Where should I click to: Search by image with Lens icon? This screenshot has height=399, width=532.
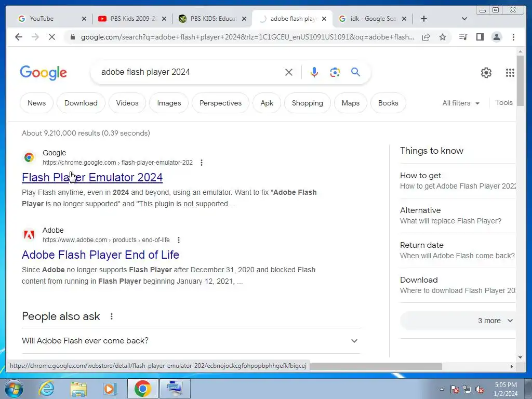pos(335,72)
